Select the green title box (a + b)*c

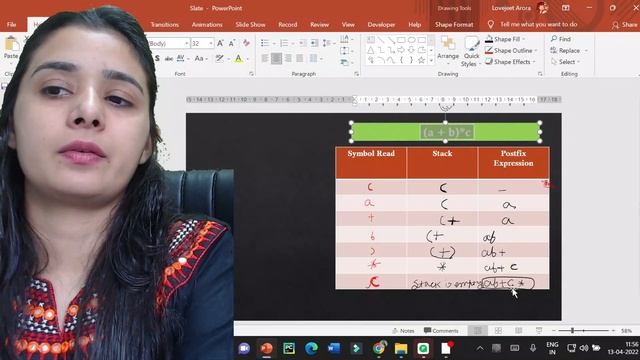tap(446, 132)
